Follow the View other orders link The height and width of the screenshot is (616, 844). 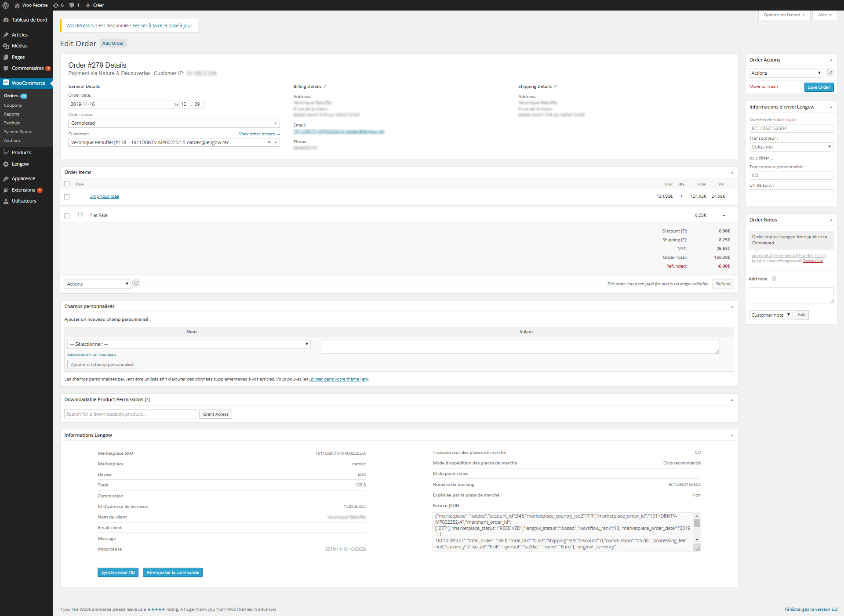click(259, 134)
